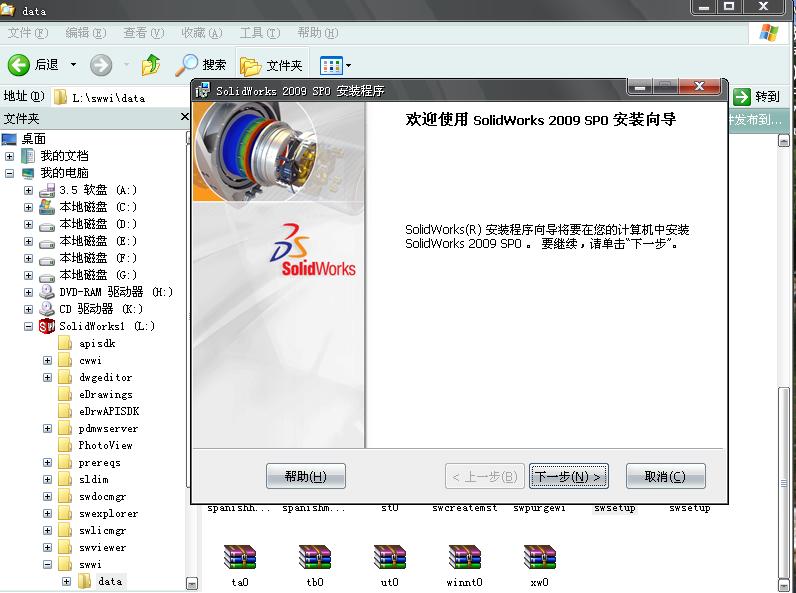Select the 3.5 floppy drive icon
796x593 pixels.
tap(47, 190)
